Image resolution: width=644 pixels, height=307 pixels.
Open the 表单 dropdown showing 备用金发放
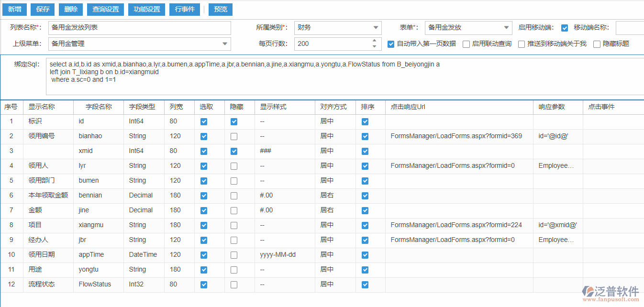(505, 27)
